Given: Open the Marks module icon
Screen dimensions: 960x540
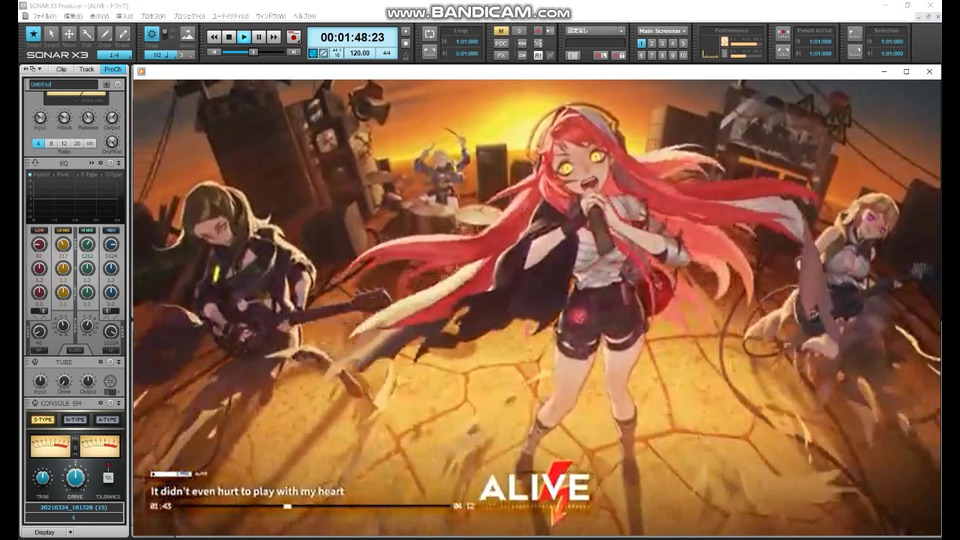Looking at the screenshot, I should click(187, 34).
